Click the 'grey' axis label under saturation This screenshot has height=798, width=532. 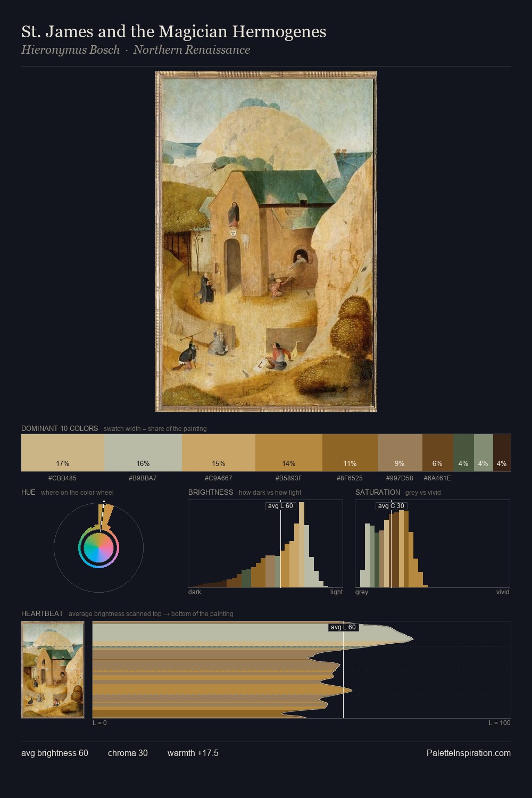(362, 592)
